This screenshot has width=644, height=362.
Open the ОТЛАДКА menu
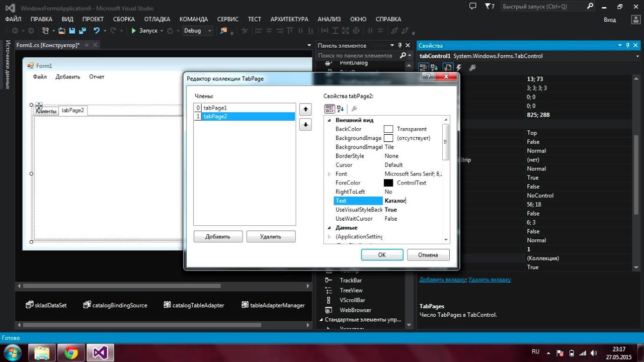[x=157, y=19]
